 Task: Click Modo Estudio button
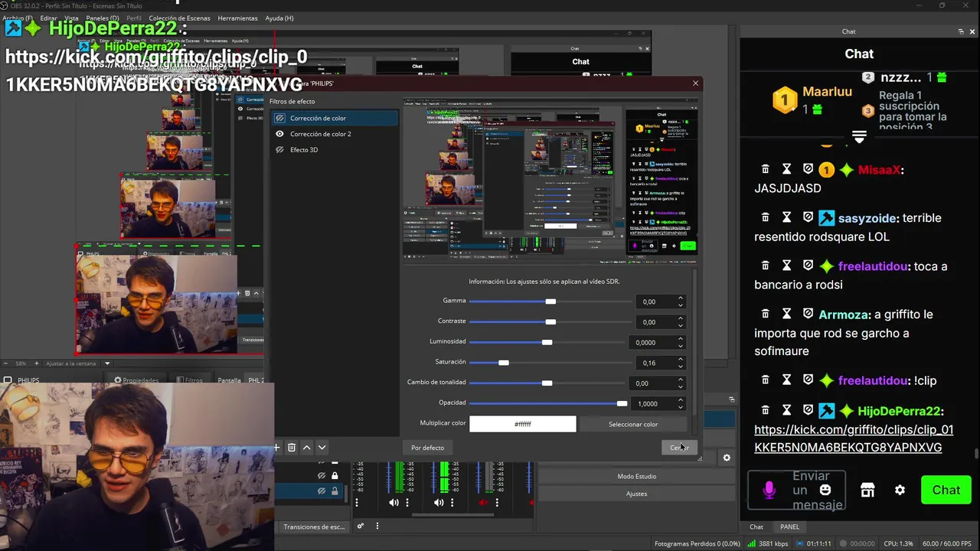(636, 476)
